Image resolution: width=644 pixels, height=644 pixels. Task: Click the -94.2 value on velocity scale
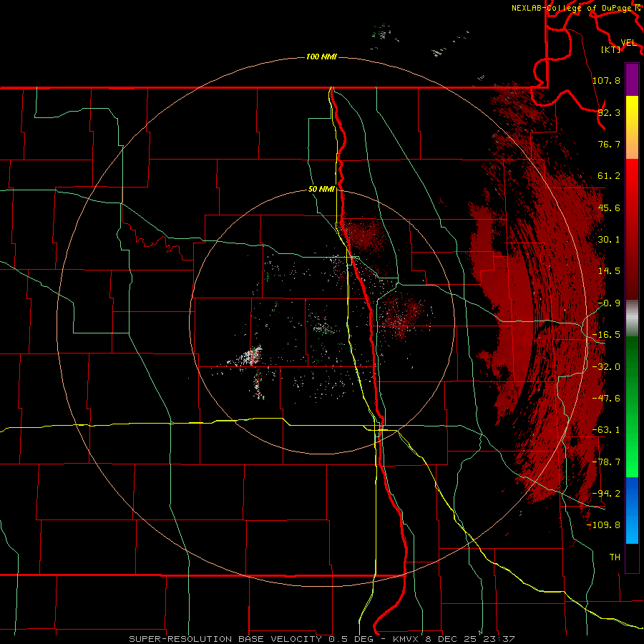(x=606, y=494)
